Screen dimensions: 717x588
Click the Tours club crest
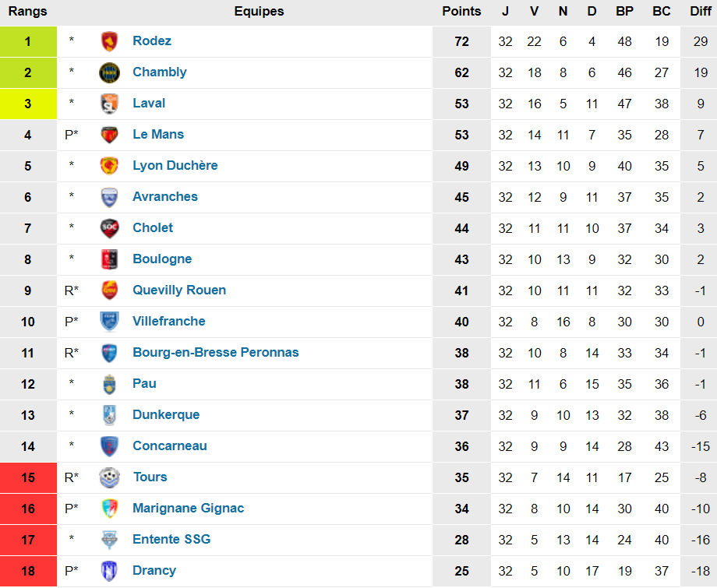110,477
